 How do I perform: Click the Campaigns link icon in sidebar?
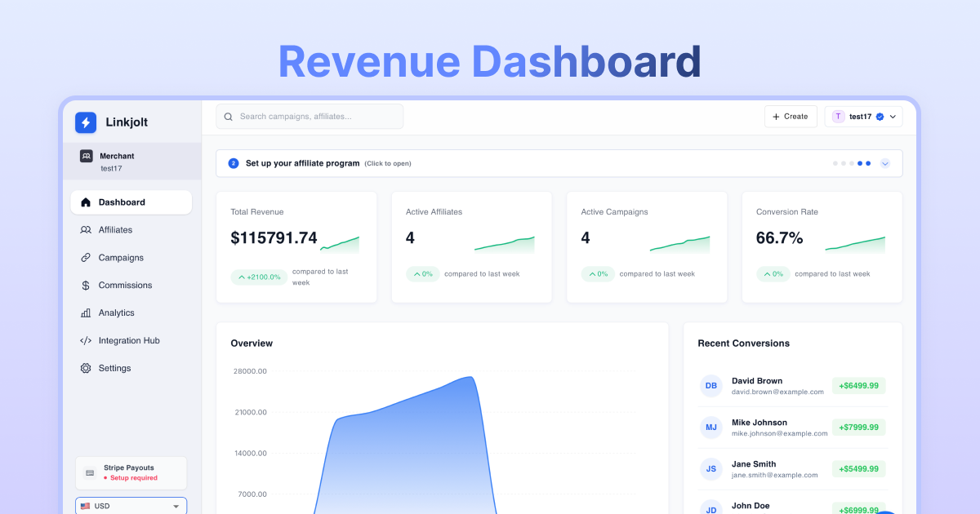[86, 258]
